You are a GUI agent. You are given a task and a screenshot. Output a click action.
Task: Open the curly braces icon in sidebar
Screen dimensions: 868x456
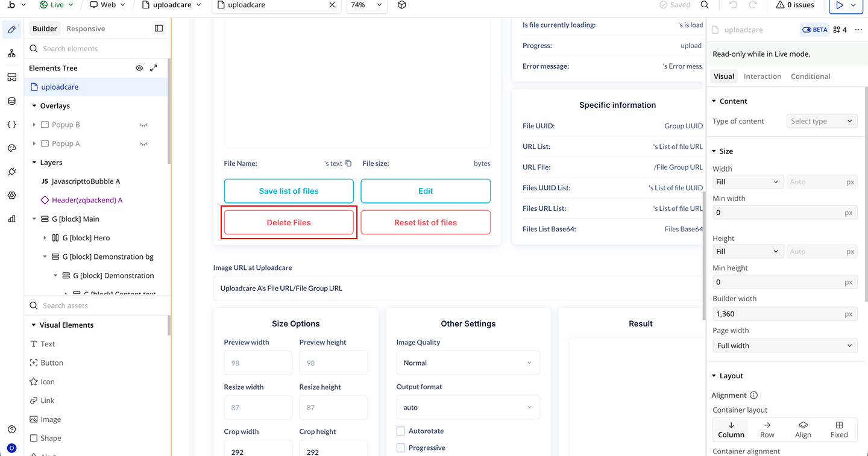pos(11,125)
